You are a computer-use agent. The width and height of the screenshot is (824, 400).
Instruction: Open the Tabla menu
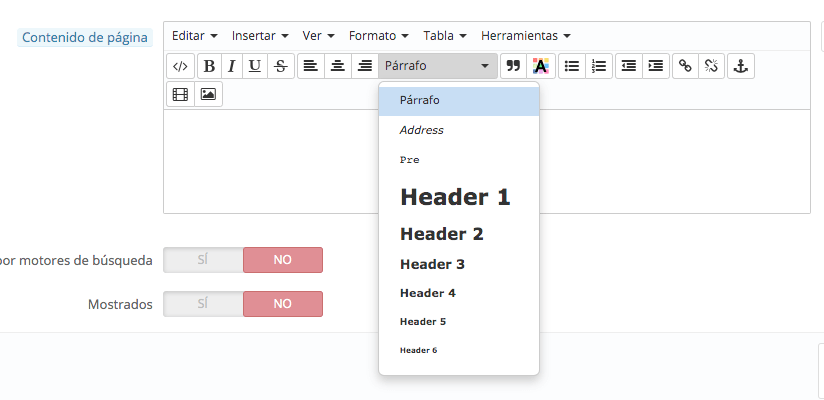[x=445, y=36]
